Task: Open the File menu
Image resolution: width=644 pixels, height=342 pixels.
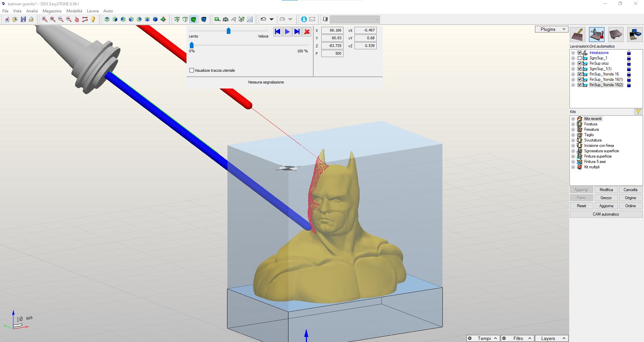Action: (x=5, y=11)
